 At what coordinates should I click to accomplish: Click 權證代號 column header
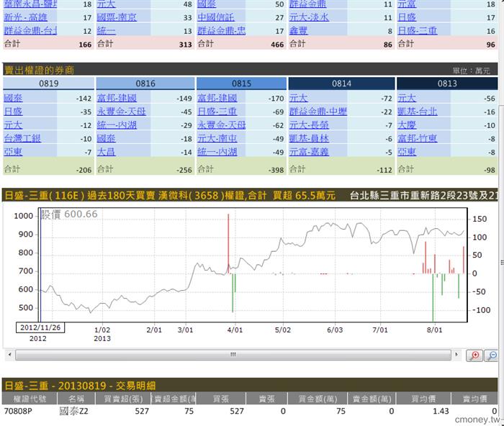coord(30,399)
